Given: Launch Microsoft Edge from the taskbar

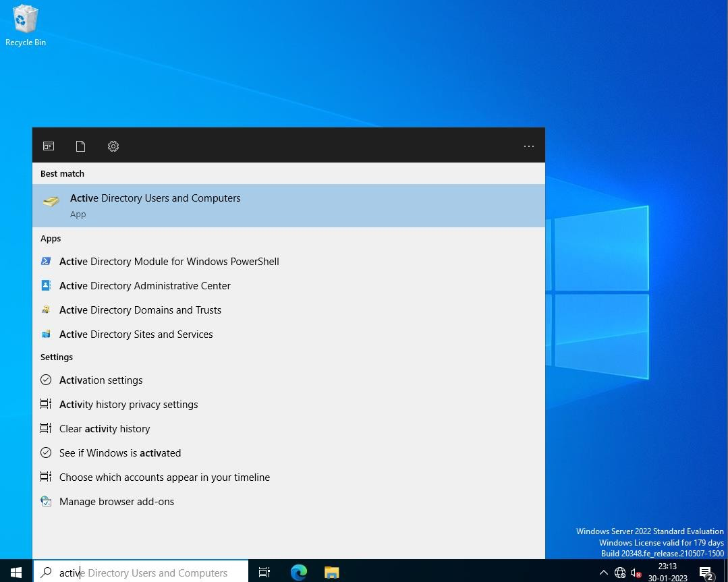Looking at the screenshot, I should [298, 573].
